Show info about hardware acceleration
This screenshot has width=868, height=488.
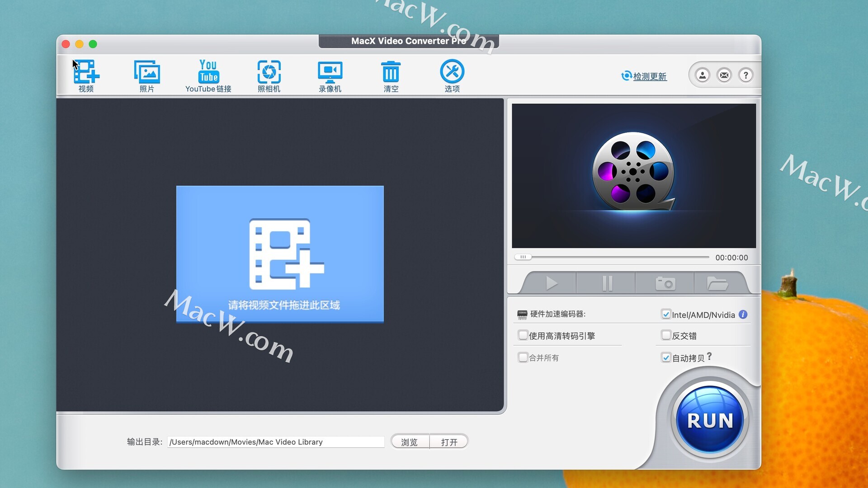743,314
